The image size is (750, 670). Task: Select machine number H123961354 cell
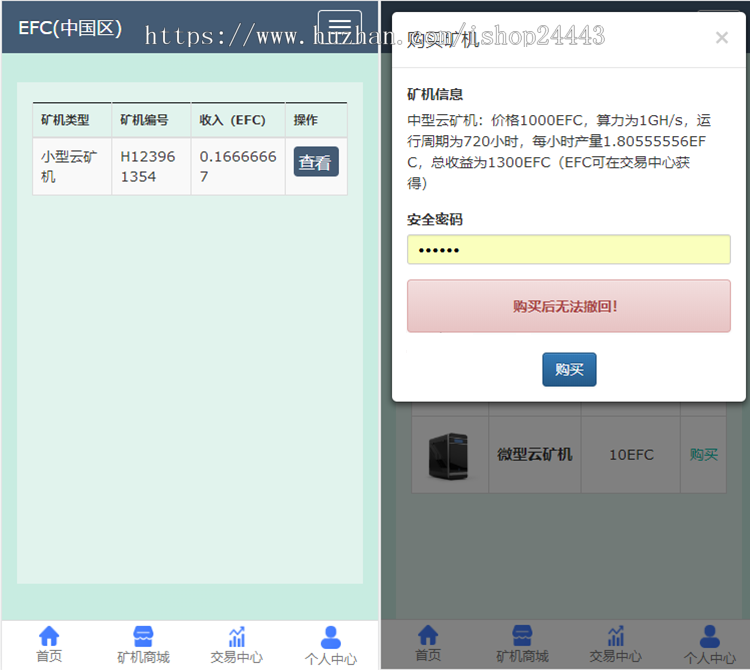(151, 166)
